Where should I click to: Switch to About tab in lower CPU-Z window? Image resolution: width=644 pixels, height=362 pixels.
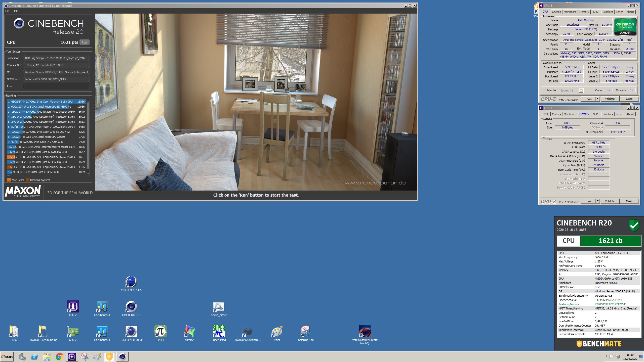pos(630,114)
